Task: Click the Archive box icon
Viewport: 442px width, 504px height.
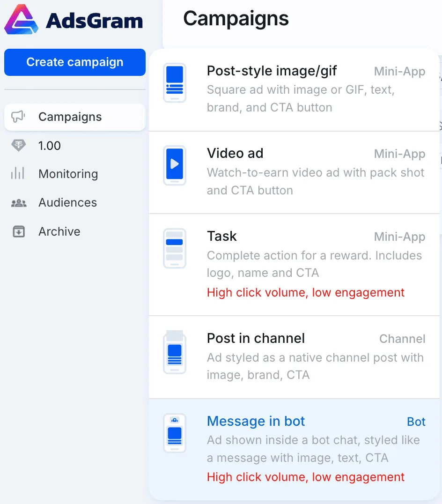Action: [x=19, y=231]
